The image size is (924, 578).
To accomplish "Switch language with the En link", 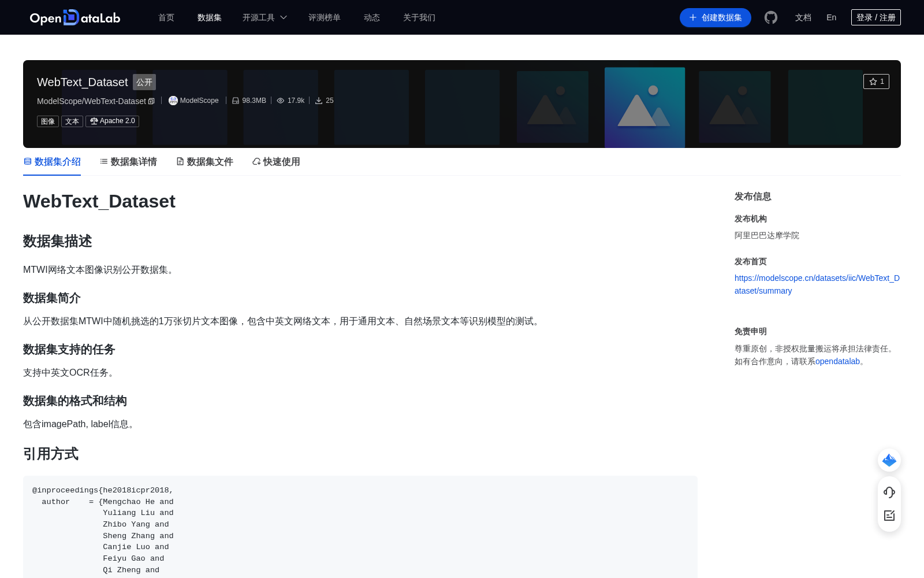I will click(832, 17).
